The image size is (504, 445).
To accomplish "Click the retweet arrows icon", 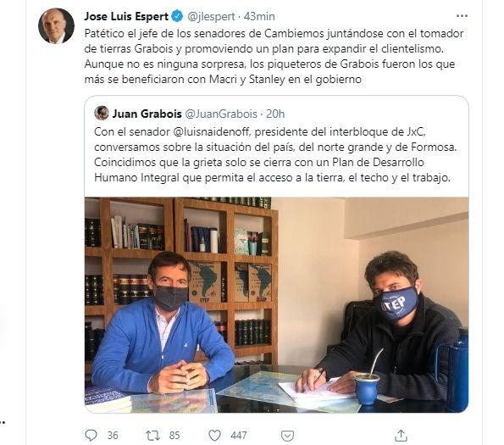I will tap(152, 436).
